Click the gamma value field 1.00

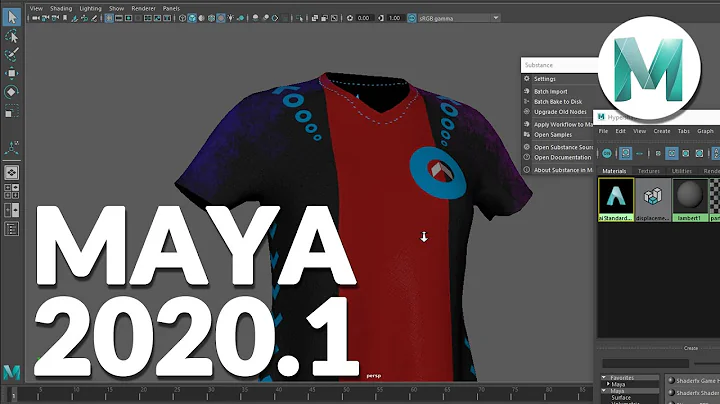click(394, 18)
